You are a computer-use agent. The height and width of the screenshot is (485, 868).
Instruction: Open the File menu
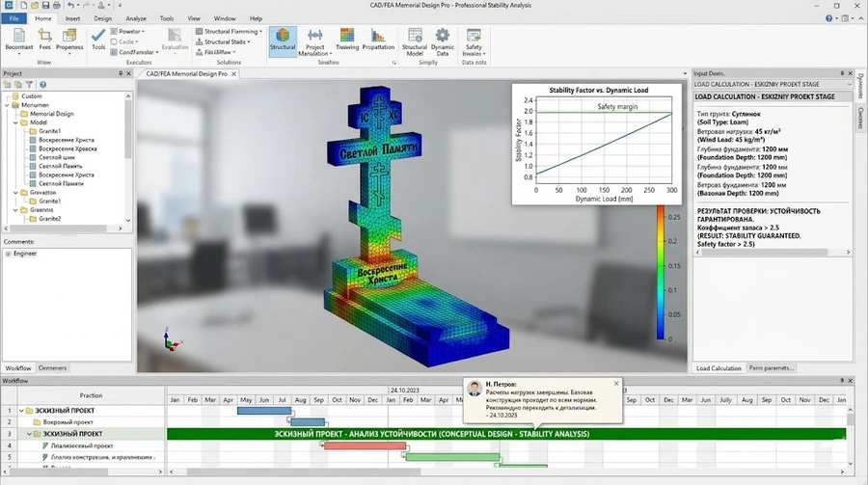(x=14, y=18)
